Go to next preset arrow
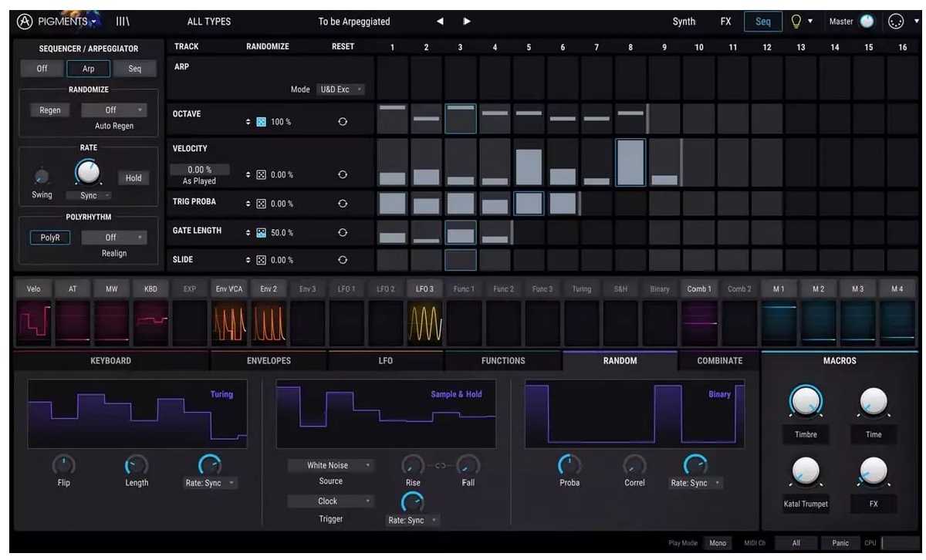Image resolution: width=926 pixels, height=560 pixels. (x=467, y=22)
